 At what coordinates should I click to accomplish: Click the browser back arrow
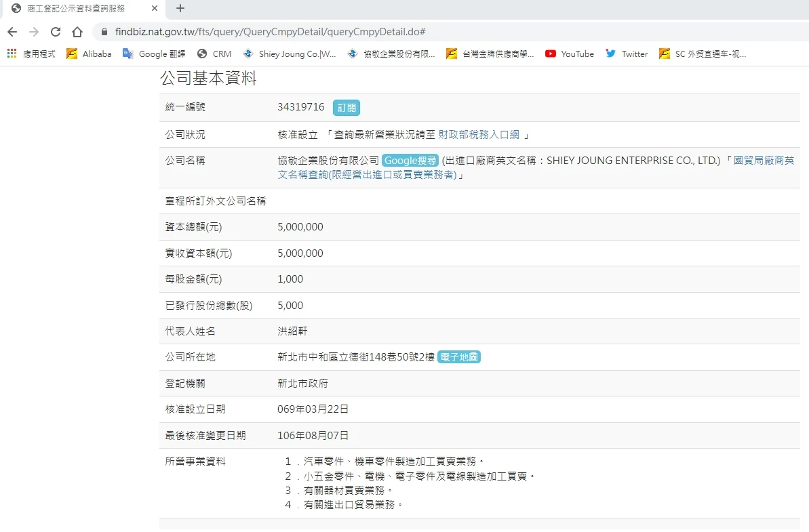12,32
